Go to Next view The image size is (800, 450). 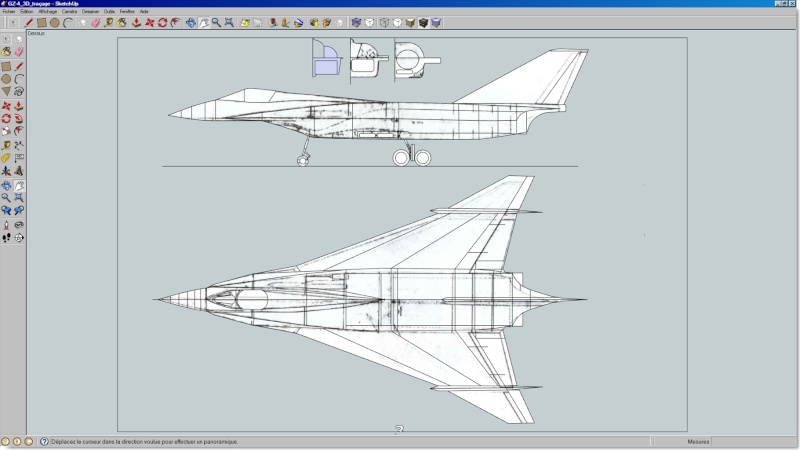coord(19,210)
